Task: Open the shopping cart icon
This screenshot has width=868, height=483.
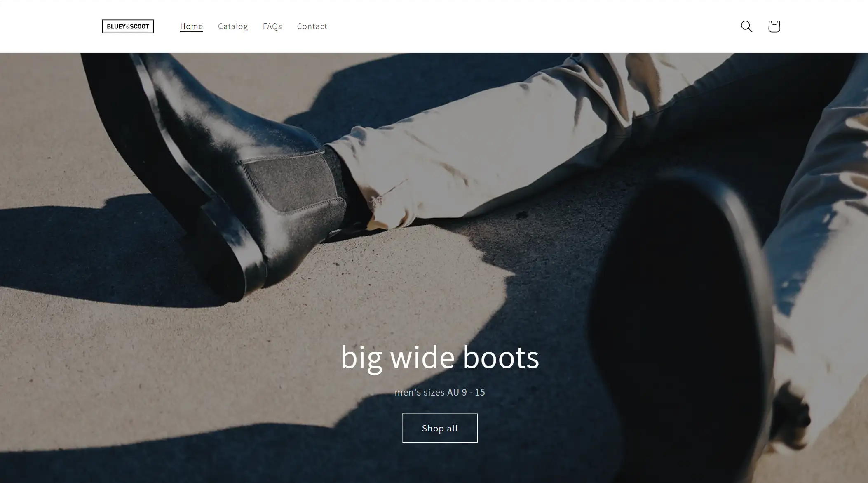Action: (x=774, y=26)
